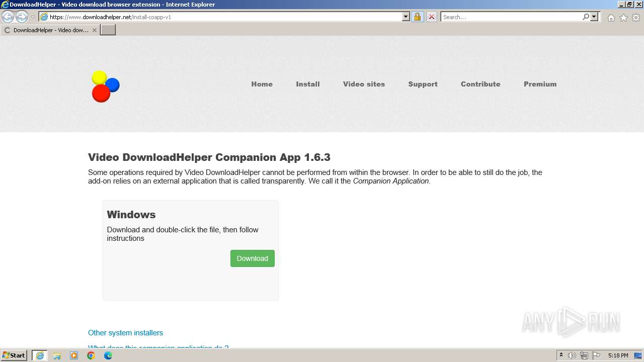Image resolution: width=644 pixels, height=362 pixels.
Task: Click the DownloadHelper three-ball logo
Action: [106, 86]
